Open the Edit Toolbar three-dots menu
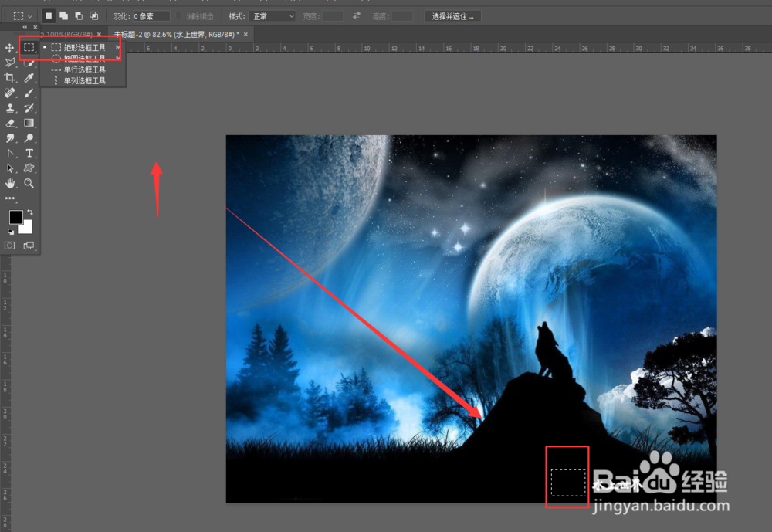Image resolution: width=772 pixels, height=532 pixels. tap(9, 198)
